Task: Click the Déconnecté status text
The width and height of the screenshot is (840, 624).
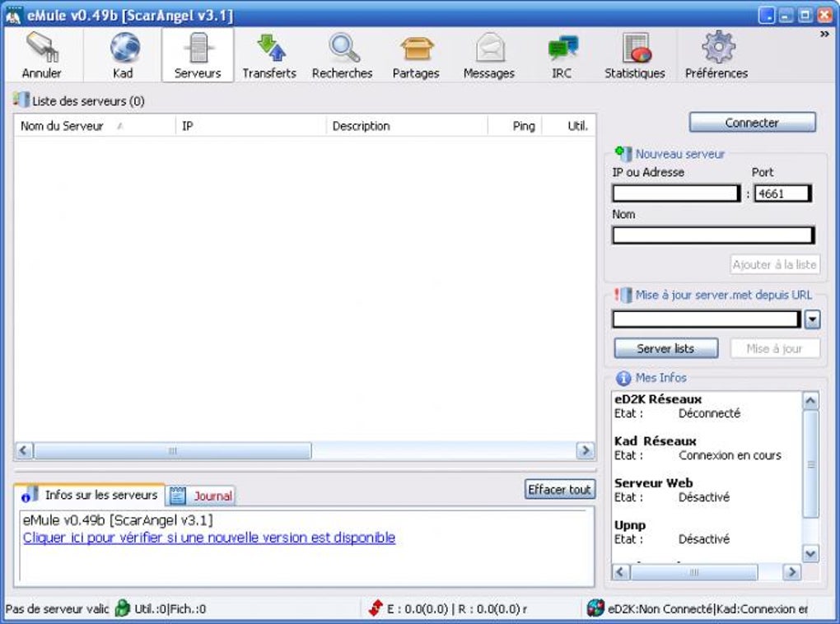Action: tap(709, 413)
